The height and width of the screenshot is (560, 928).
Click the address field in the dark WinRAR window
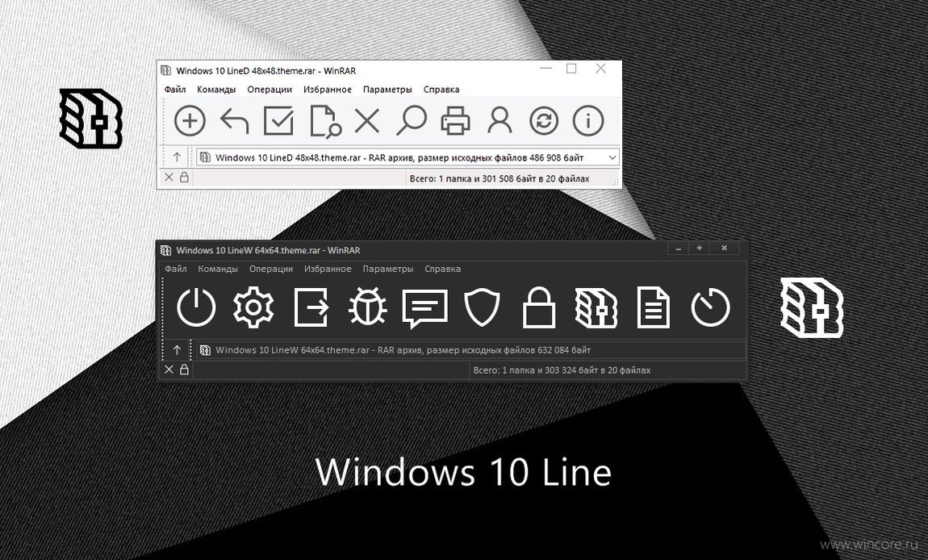pos(470,350)
